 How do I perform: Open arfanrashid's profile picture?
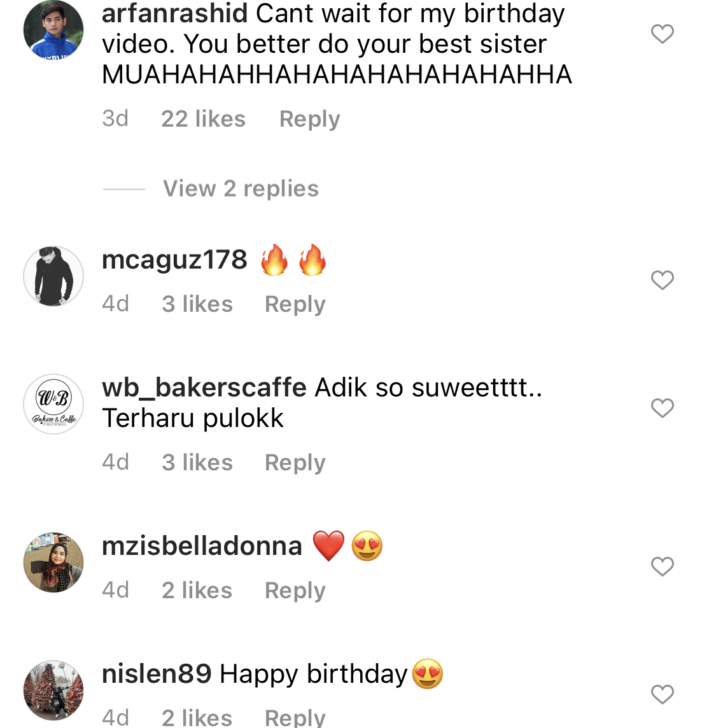[53, 30]
